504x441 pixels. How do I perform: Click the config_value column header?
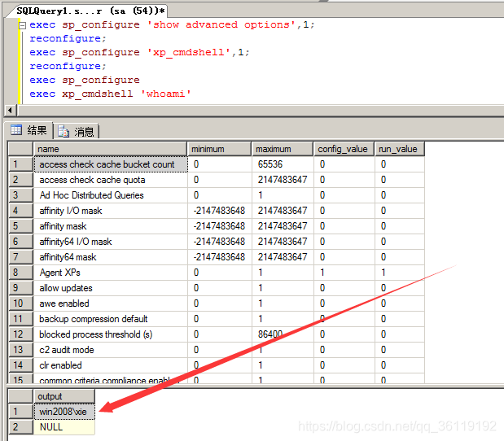[344, 149]
